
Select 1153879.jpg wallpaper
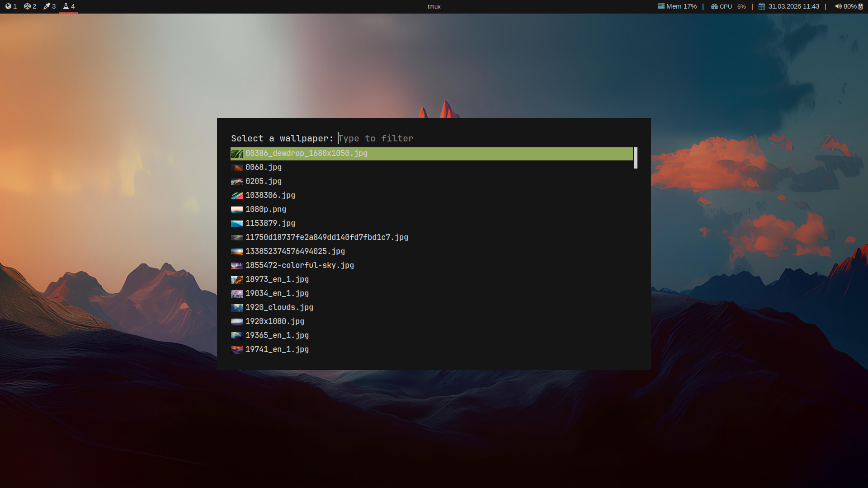270,224
